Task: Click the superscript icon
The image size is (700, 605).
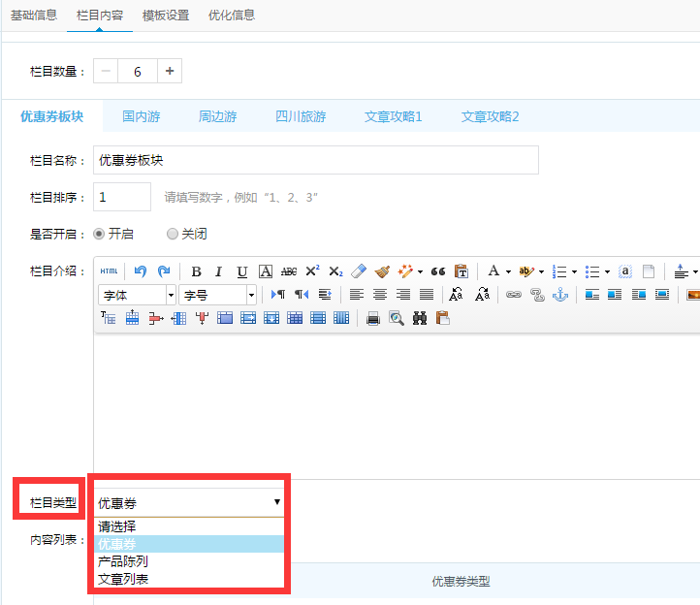Action: point(312,271)
